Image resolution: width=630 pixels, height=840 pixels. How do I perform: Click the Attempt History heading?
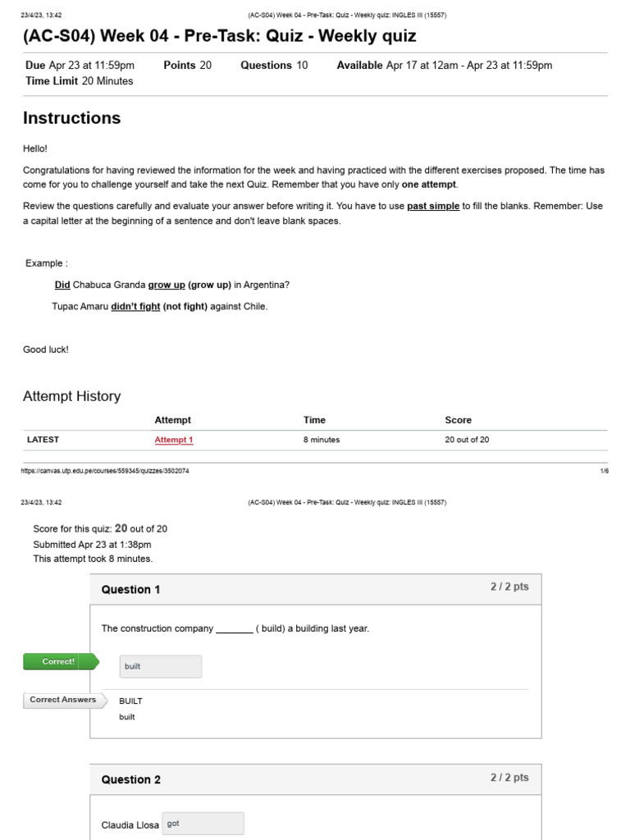(72, 396)
